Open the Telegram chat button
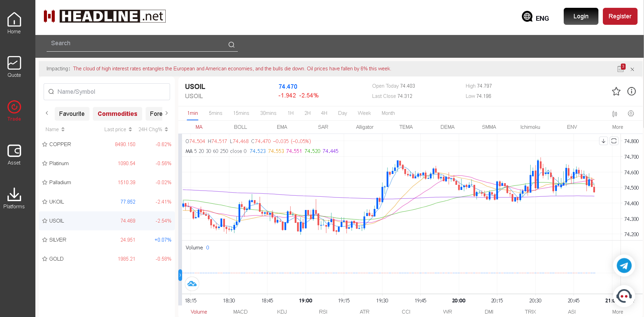 [x=624, y=265]
